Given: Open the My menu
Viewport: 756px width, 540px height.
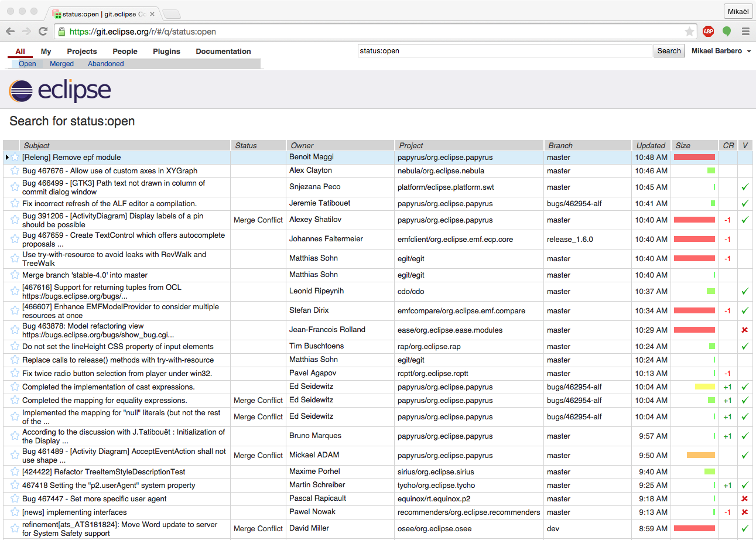Looking at the screenshot, I should click(46, 52).
